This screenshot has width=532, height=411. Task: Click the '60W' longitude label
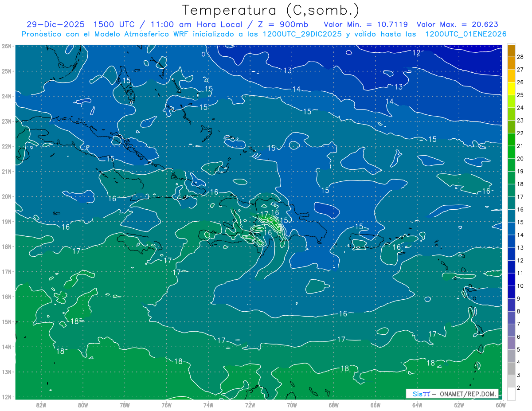(501, 405)
